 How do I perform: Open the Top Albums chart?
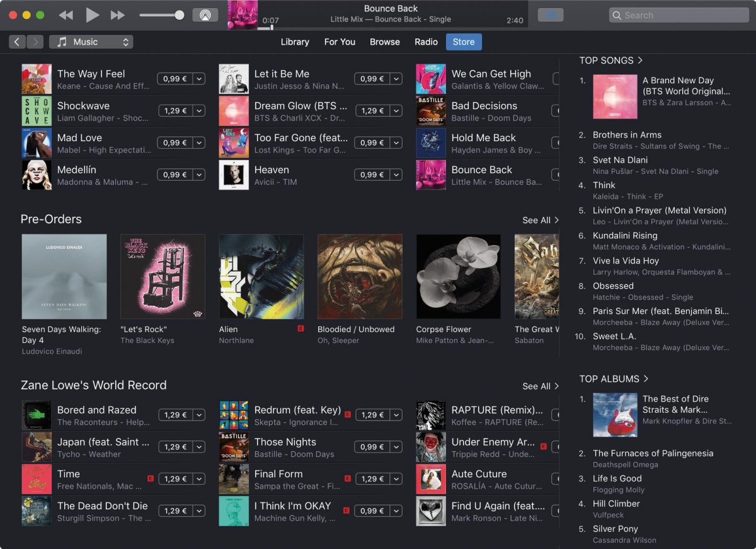(x=614, y=379)
